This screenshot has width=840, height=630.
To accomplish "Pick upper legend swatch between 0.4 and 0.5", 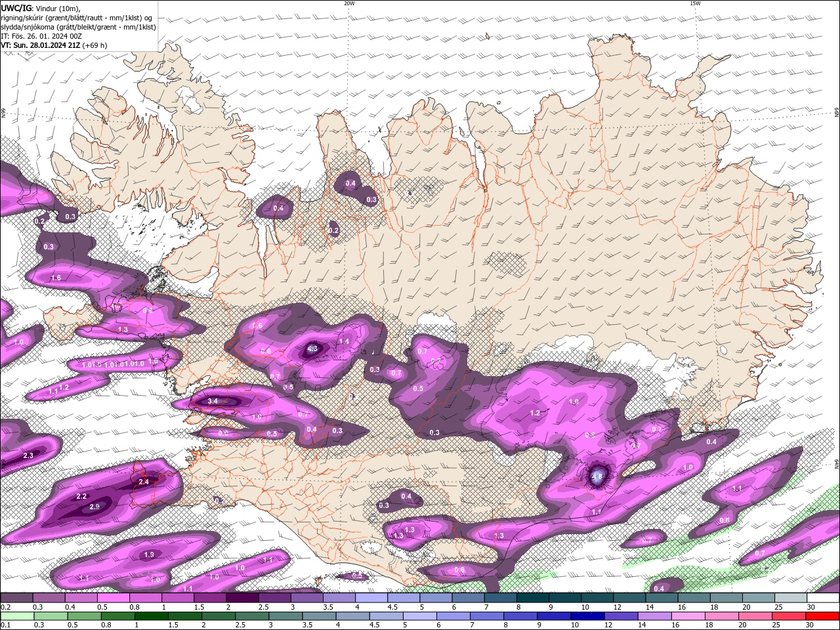I will point(81,598).
